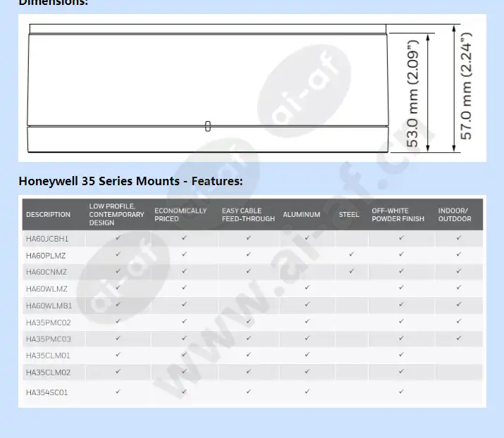Click the HA60CNMZ model name
The height and width of the screenshot is (438, 504).
tap(47, 272)
